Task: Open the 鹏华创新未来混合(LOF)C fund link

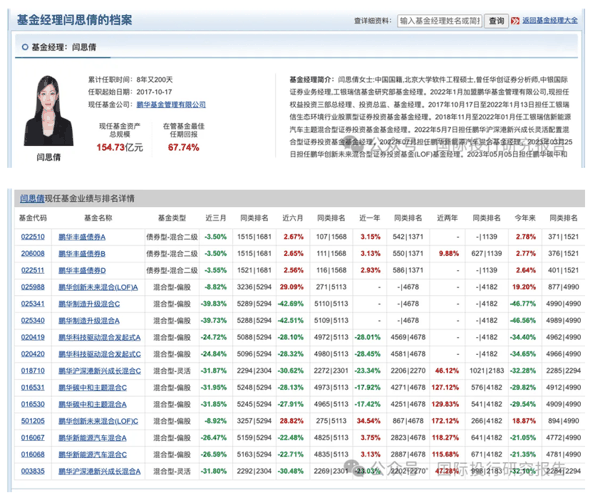Action: point(98,421)
